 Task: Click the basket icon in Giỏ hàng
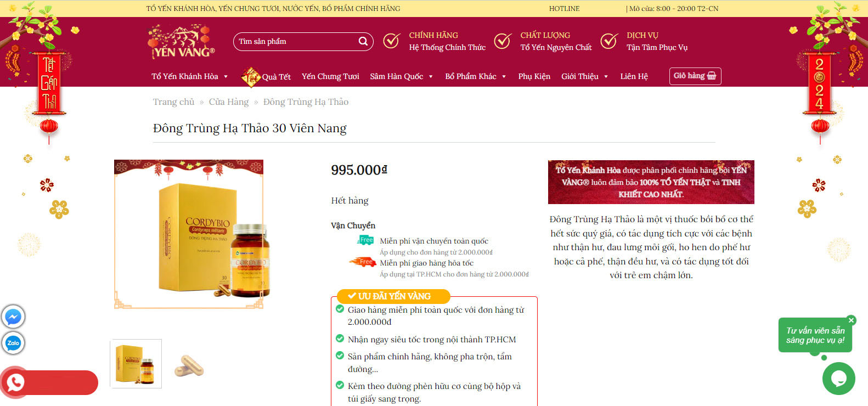[x=712, y=76]
